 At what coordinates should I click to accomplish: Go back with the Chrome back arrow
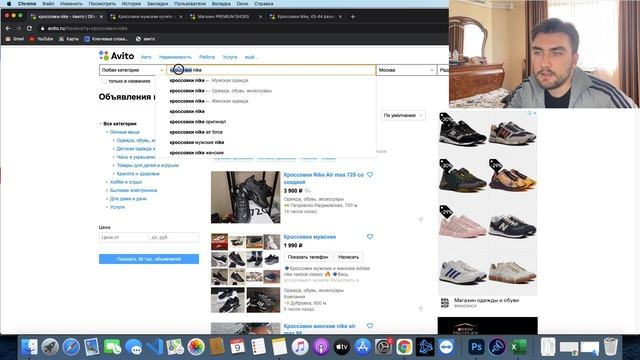click(8, 28)
